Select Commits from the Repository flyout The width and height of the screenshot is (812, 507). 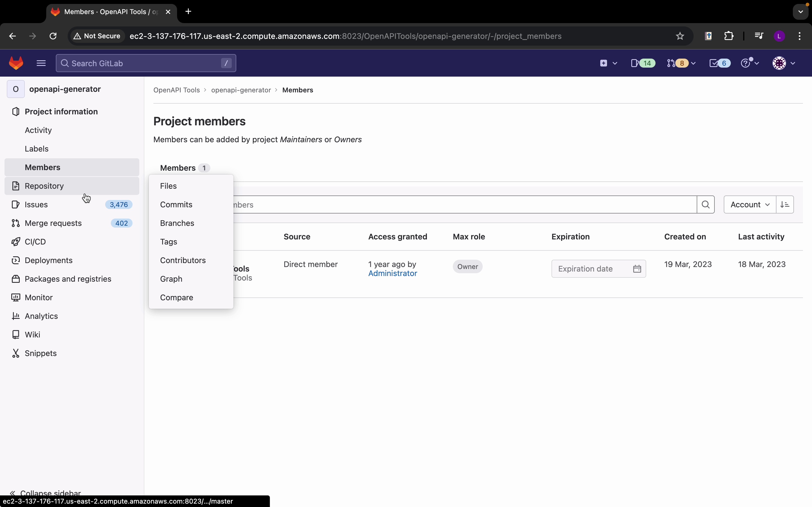[x=176, y=204]
